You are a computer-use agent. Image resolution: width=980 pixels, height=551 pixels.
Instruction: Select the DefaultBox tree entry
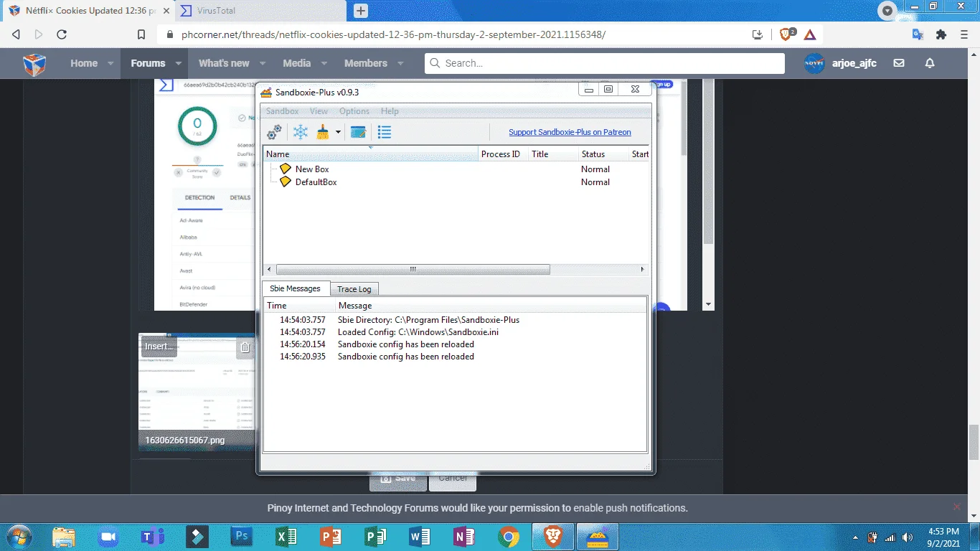(316, 182)
